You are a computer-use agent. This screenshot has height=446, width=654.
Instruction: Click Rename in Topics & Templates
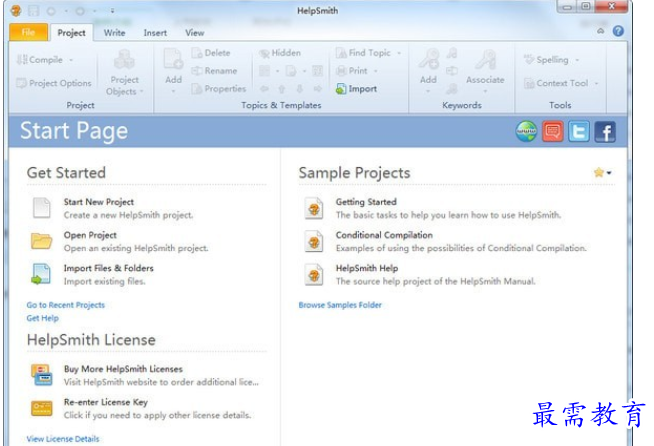(214, 71)
